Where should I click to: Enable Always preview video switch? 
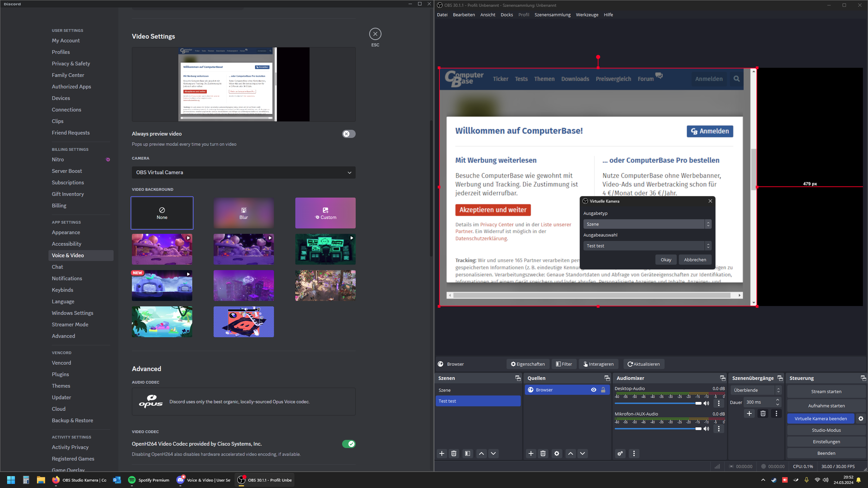coord(349,134)
